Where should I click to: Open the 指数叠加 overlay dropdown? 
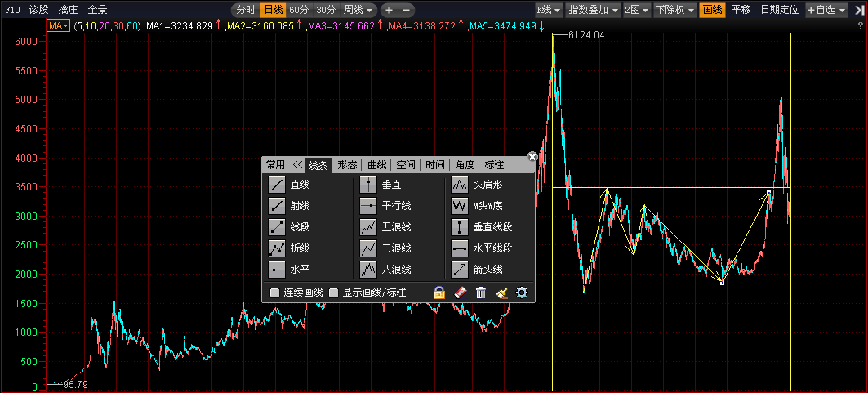tap(593, 10)
